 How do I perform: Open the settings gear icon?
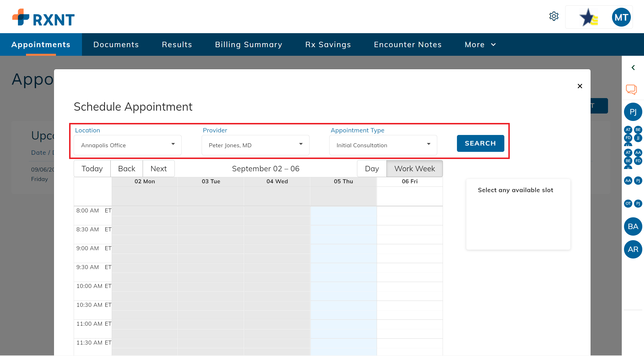pyautogui.click(x=554, y=16)
